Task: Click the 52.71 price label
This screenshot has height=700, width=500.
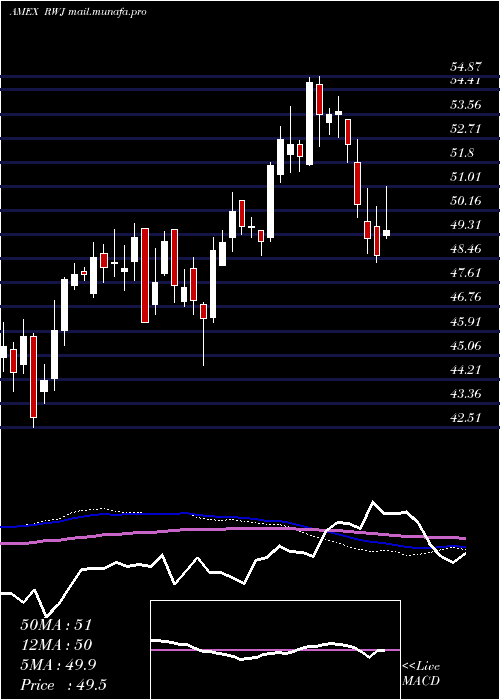Action: 466,129
